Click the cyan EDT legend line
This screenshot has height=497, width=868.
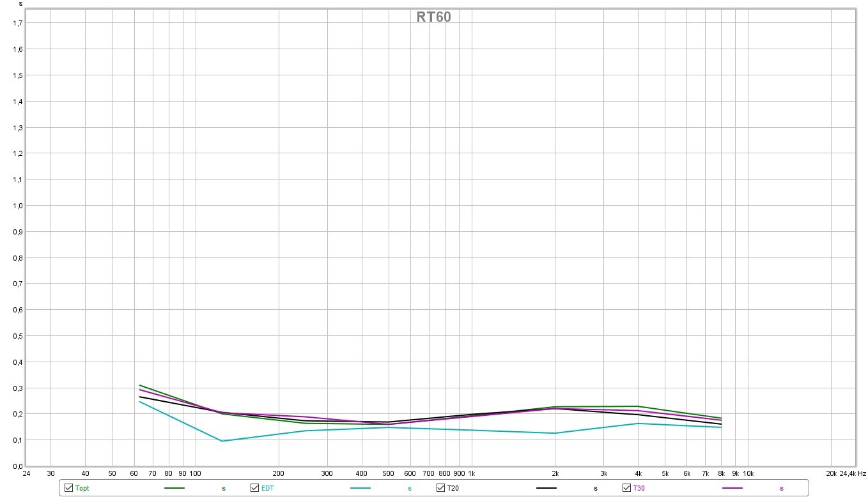click(360, 488)
